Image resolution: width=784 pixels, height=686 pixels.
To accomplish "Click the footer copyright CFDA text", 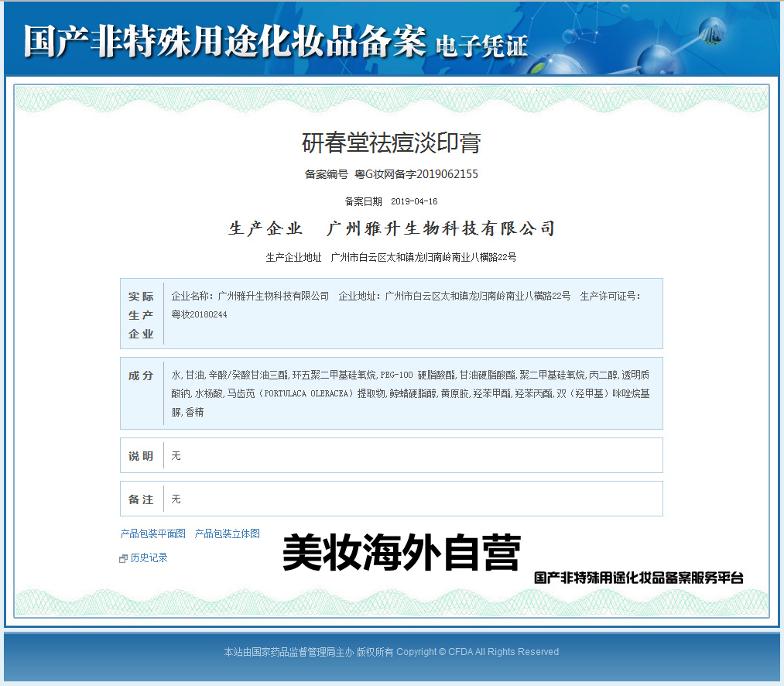I will (x=392, y=651).
